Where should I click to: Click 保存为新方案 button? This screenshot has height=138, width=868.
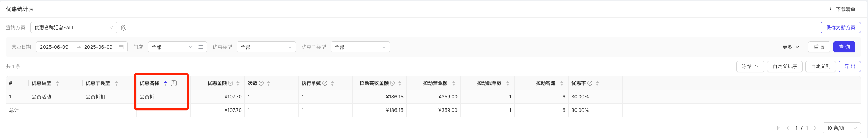coord(841,27)
